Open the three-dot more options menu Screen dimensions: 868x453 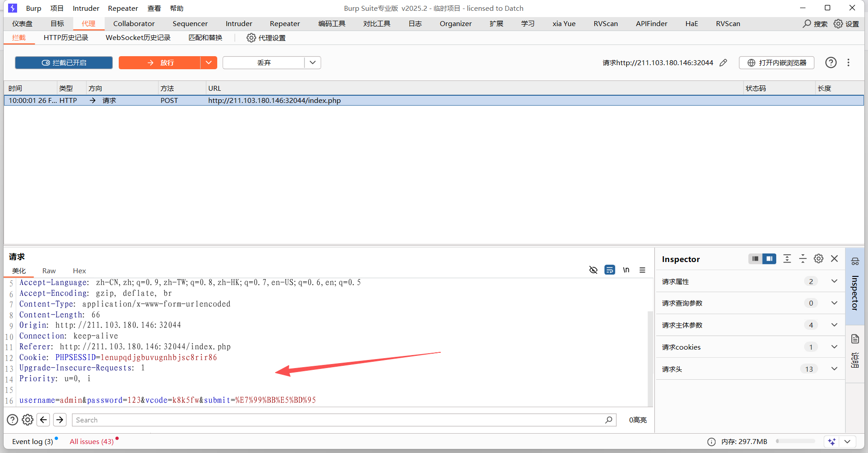pos(848,63)
